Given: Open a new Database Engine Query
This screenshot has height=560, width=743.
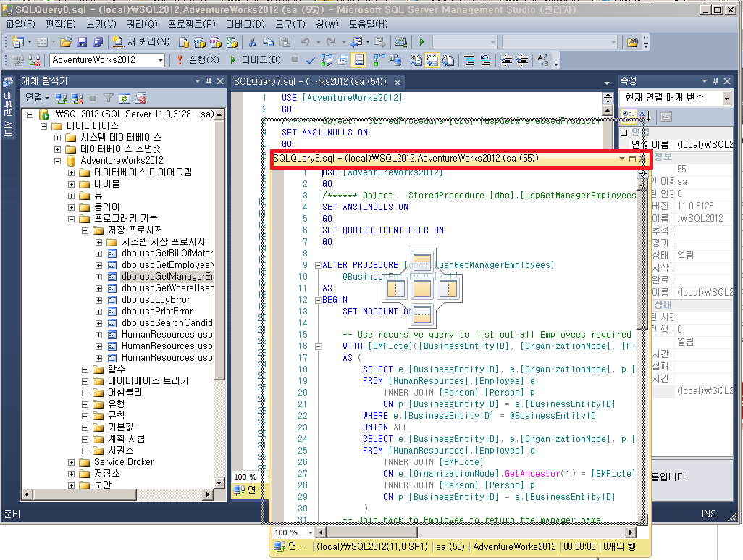Looking at the screenshot, I should [x=184, y=42].
